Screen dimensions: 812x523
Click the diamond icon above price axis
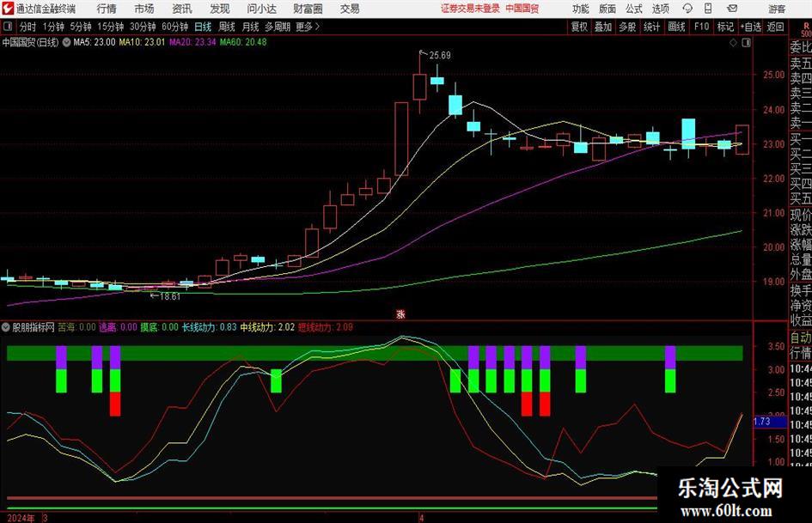733,43
